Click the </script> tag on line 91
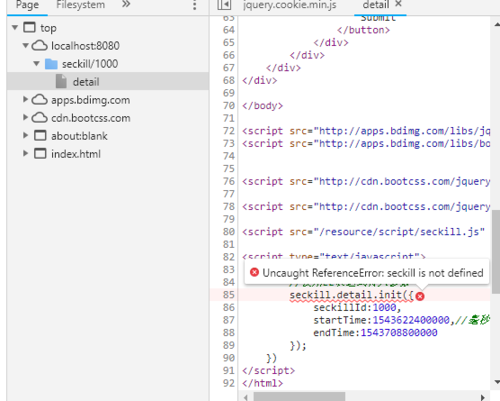Viewport: 500px width, 401px height. click(269, 370)
